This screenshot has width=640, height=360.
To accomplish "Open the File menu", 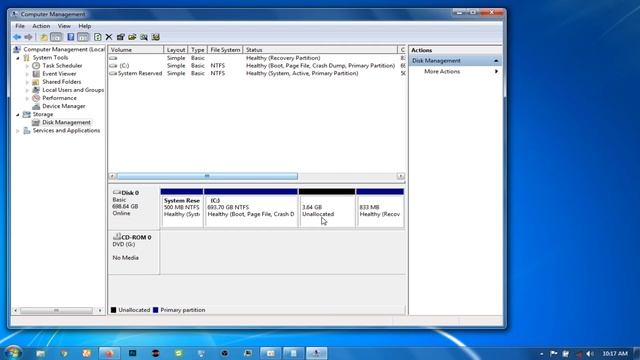I will pyautogui.click(x=20, y=26).
